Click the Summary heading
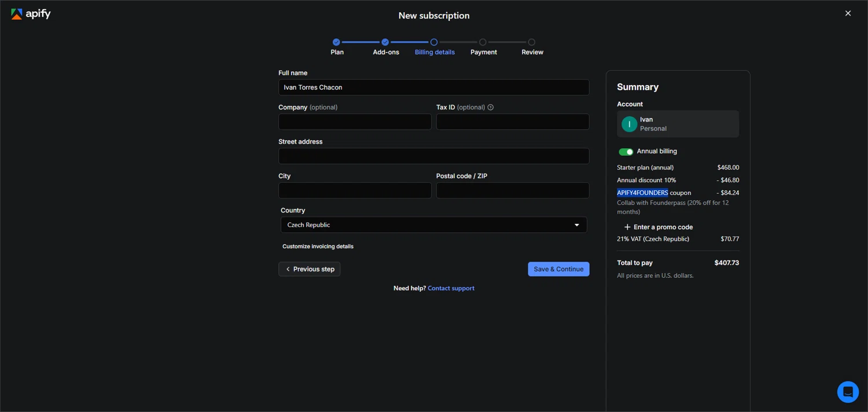The width and height of the screenshot is (868, 412). pos(638,87)
